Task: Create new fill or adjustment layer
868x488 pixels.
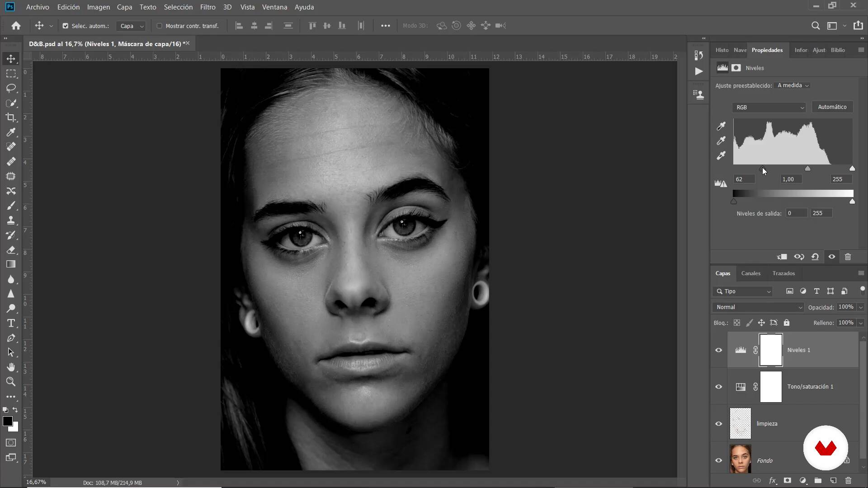Action: point(803,481)
